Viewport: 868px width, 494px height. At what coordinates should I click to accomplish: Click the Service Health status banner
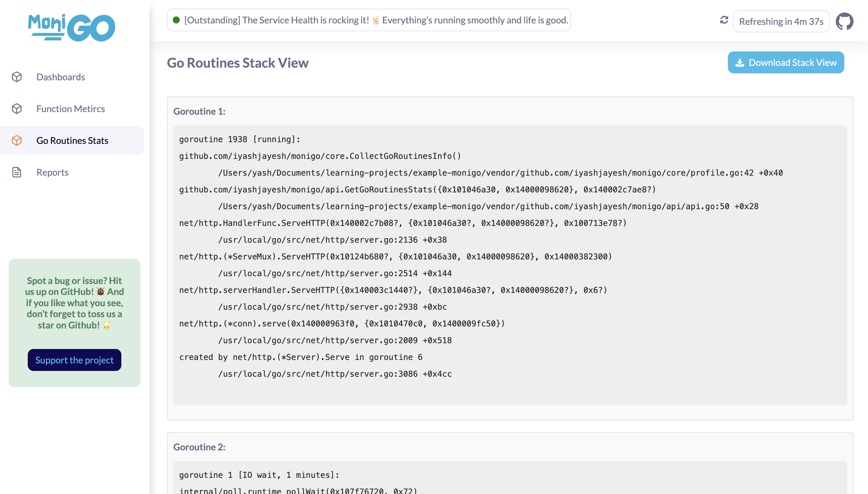click(x=376, y=20)
